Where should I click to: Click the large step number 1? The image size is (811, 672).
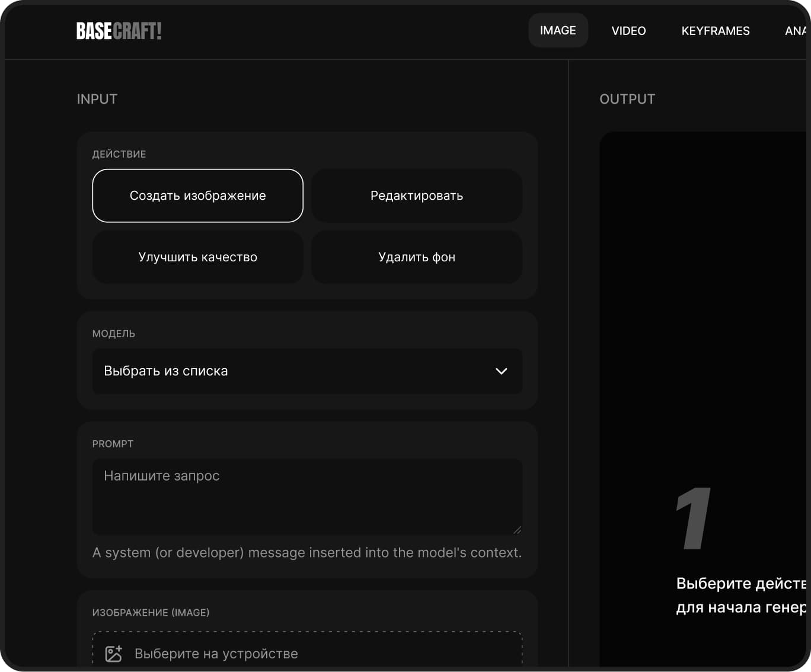[694, 519]
